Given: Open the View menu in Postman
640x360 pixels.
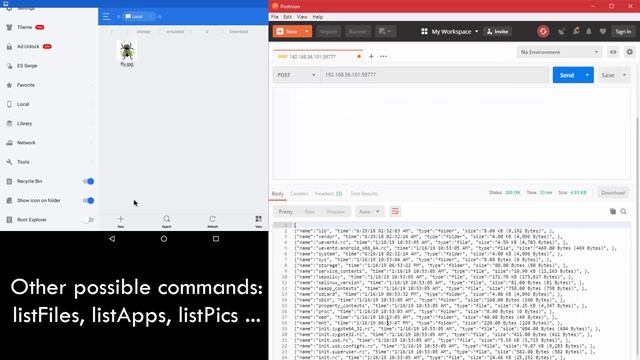Looking at the screenshot, I should coord(302,17).
